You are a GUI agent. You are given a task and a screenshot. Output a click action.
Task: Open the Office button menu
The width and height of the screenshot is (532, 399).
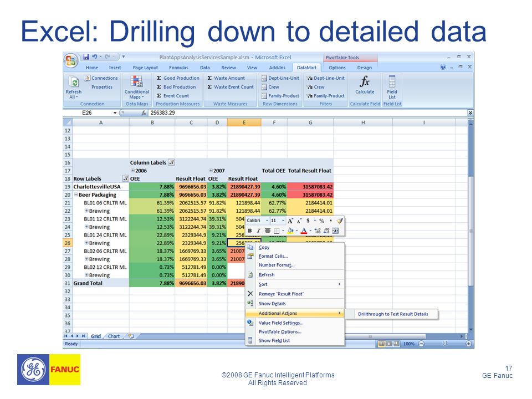click(71, 61)
